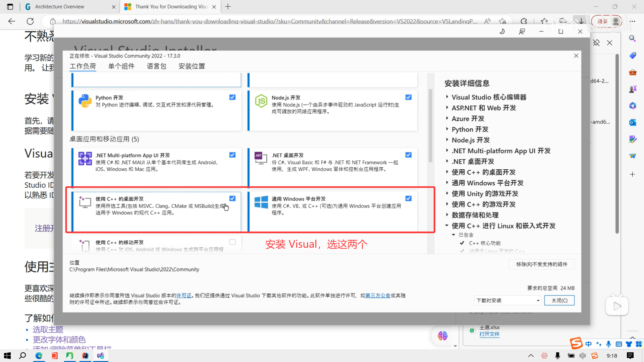Viewport: 644px width, 362px height.
Task: Click the Windows logo of the Universal Windows platform workload
Action: click(x=261, y=202)
